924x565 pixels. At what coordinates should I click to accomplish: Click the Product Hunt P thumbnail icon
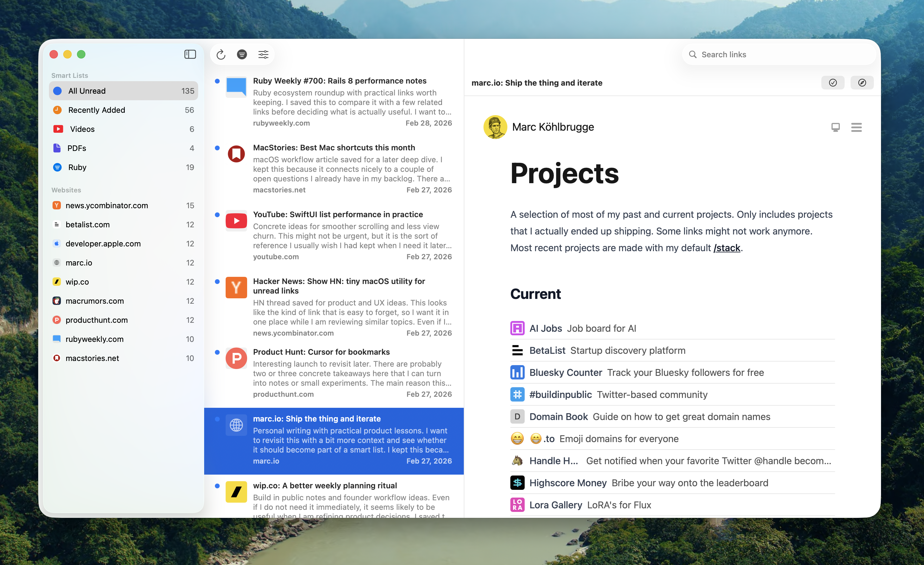tap(236, 358)
